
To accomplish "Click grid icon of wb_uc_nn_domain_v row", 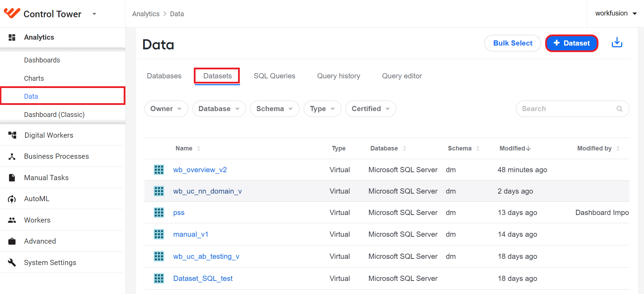I will tap(159, 191).
